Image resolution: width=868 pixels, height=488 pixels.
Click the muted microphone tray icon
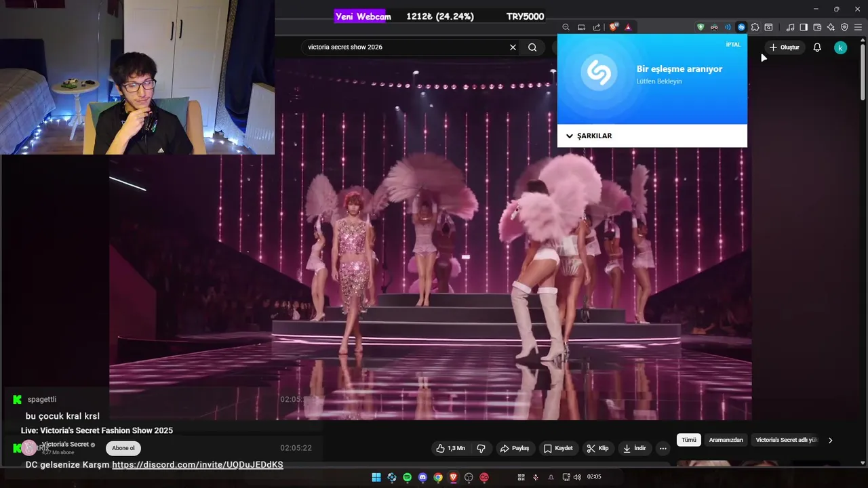535,477
